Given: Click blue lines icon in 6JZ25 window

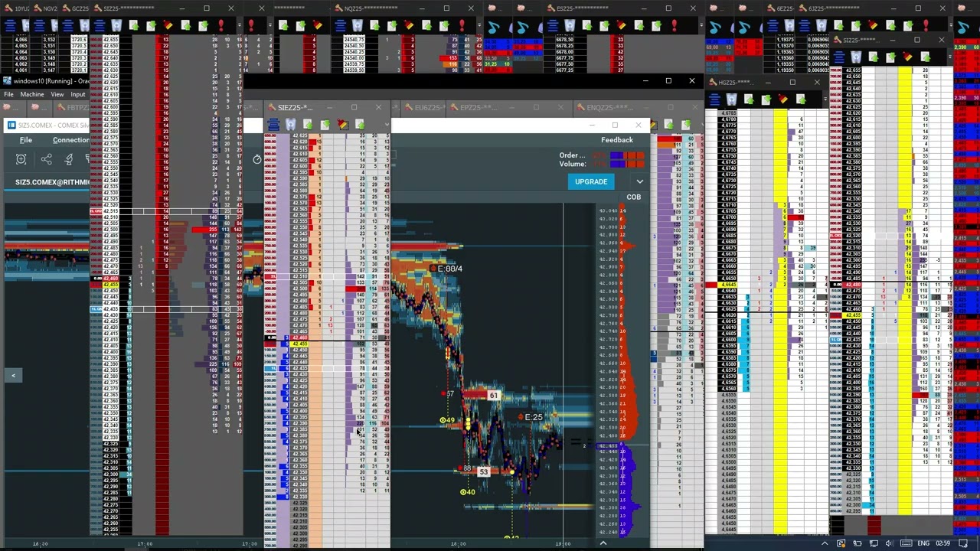Looking at the screenshot, I should (804, 25).
